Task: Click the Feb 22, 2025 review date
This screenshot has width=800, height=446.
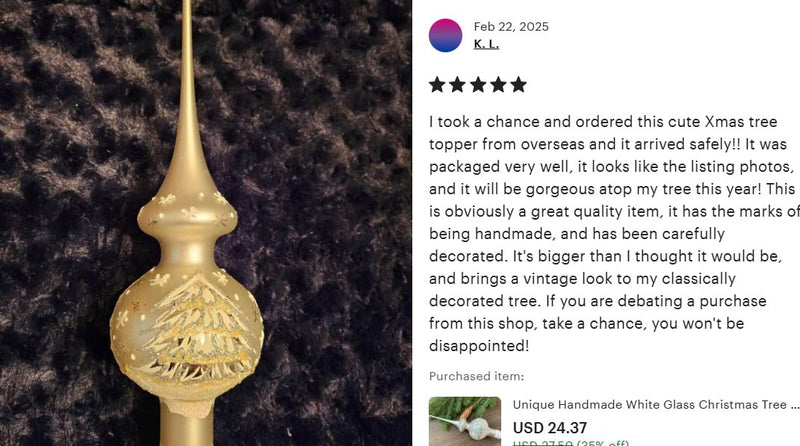Action: tap(511, 27)
